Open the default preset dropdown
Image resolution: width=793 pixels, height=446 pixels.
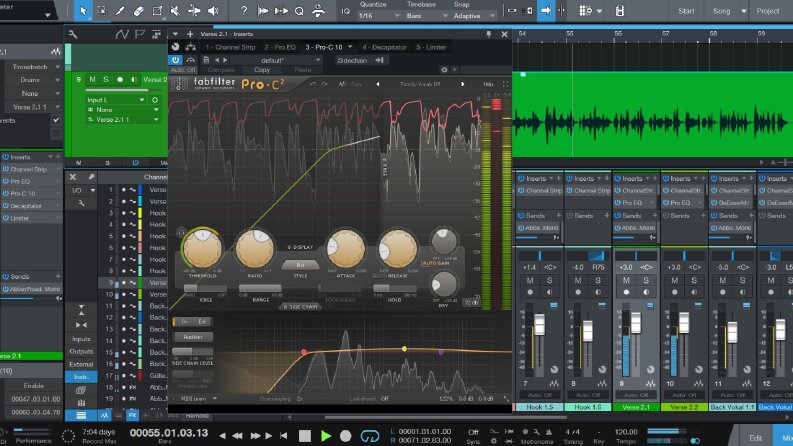pyautogui.click(x=276, y=60)
